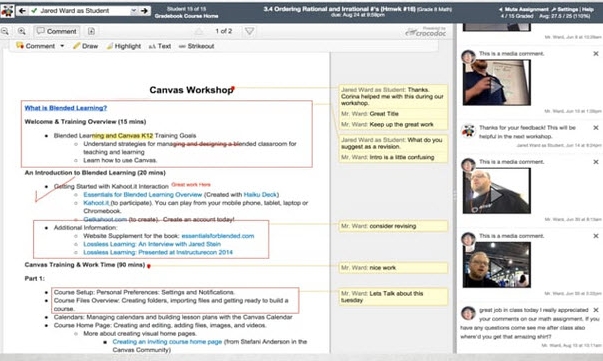Go to next student with right arrow
603x361 pixels.
pos(145,11)
